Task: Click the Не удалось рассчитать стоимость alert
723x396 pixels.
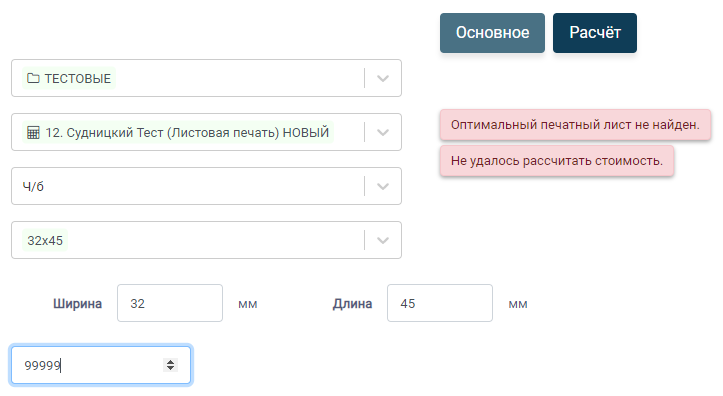Action: (557, 160)
